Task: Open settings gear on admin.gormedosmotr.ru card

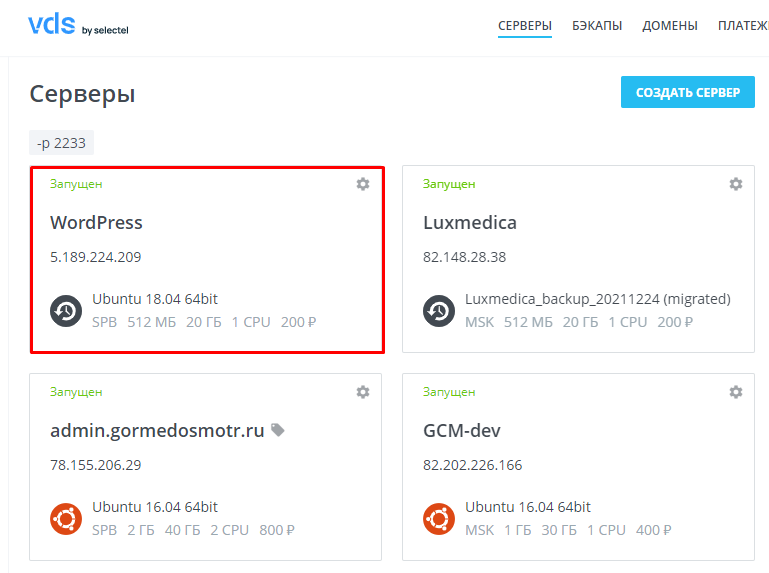Action: coord(363,392)
